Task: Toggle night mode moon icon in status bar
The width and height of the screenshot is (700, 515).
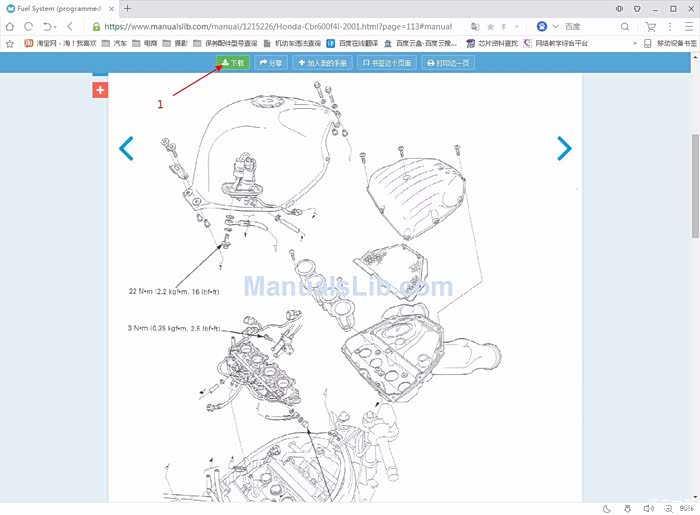Action: 607,509
